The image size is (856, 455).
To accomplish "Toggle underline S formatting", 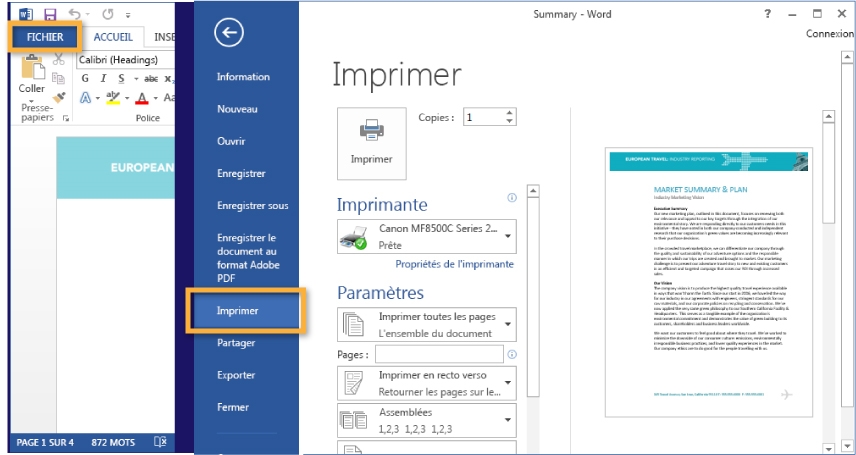I will tap(121, 79).
